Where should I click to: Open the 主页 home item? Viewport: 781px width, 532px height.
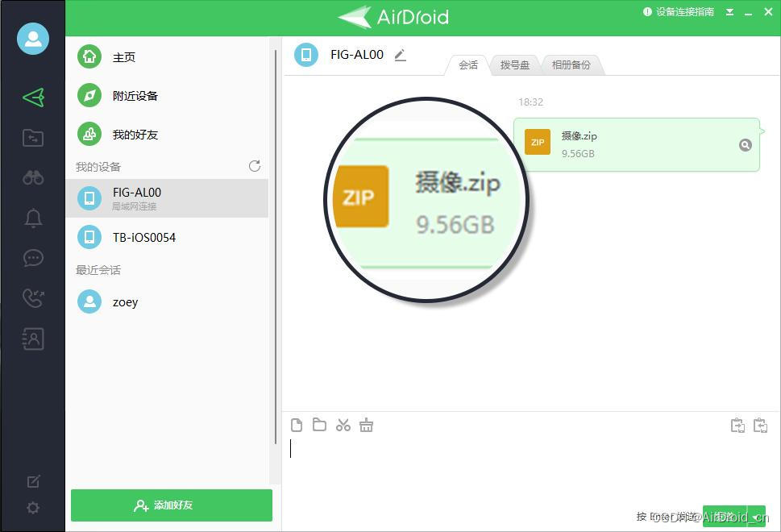[x=167, y=56]
